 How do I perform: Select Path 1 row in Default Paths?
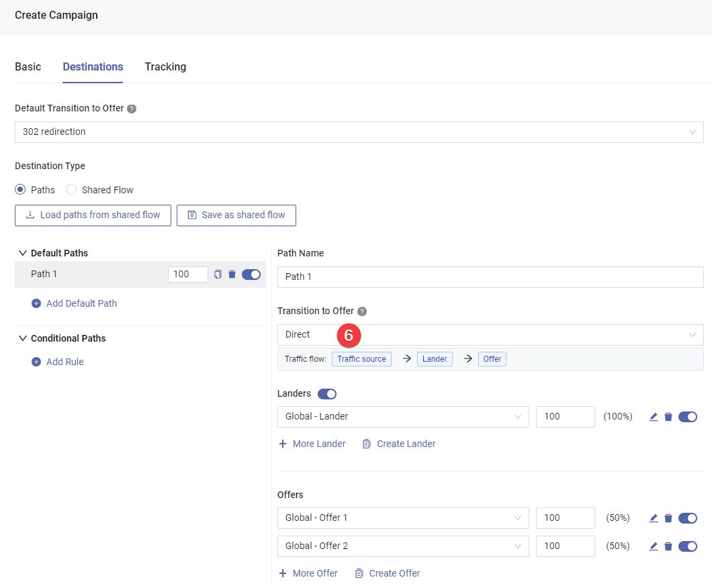(x=140, y=274)
